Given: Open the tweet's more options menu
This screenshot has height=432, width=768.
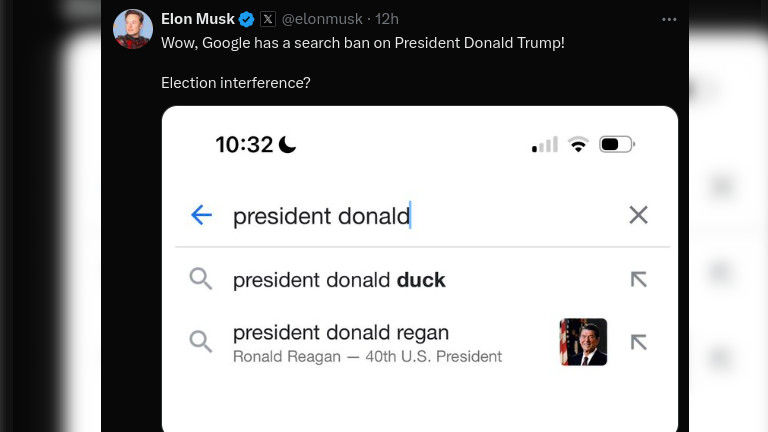Looking at the screenshot, I should click(x=668, y=19).
